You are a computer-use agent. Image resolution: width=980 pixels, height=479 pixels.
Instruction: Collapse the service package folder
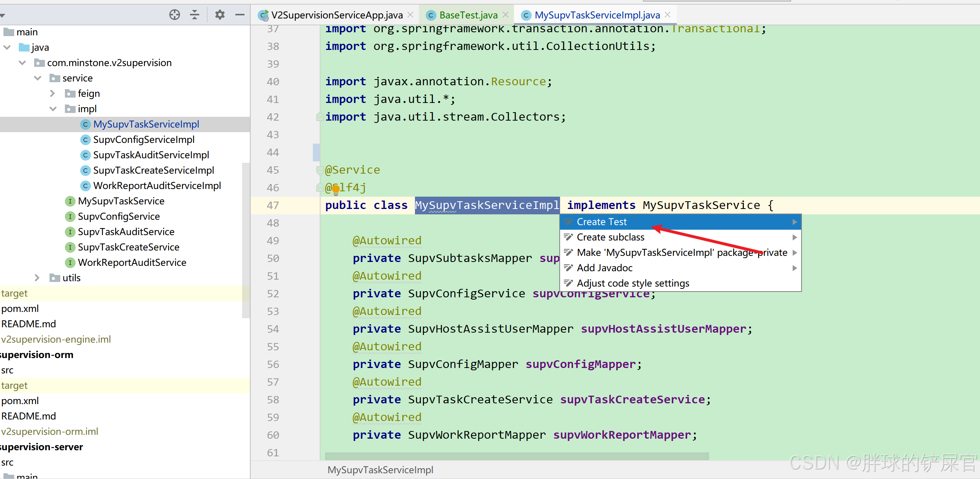pyautogui.click(x=38, y=78)
